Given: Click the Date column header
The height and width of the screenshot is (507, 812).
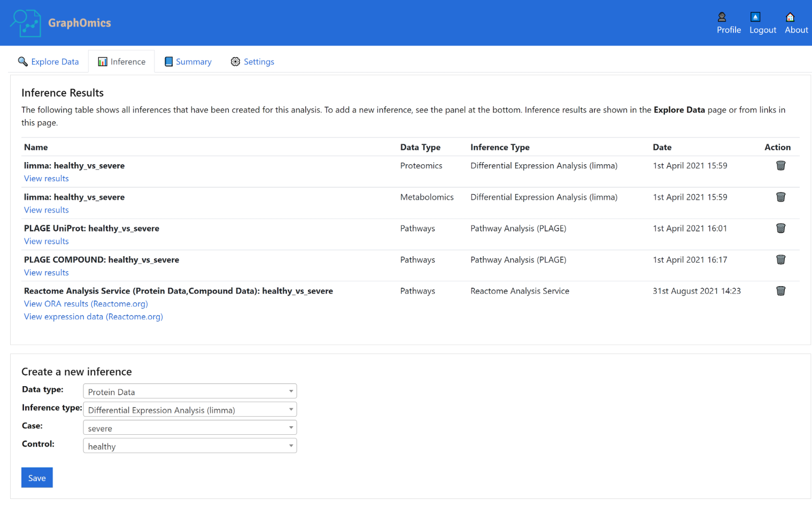Looking at the screenshot, I should 662,147.
